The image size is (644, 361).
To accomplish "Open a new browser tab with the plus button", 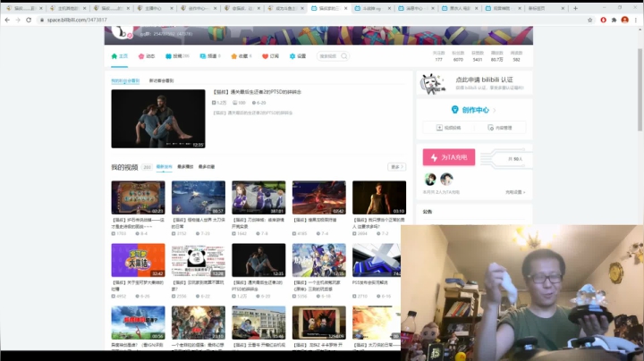I will (575, 8).
